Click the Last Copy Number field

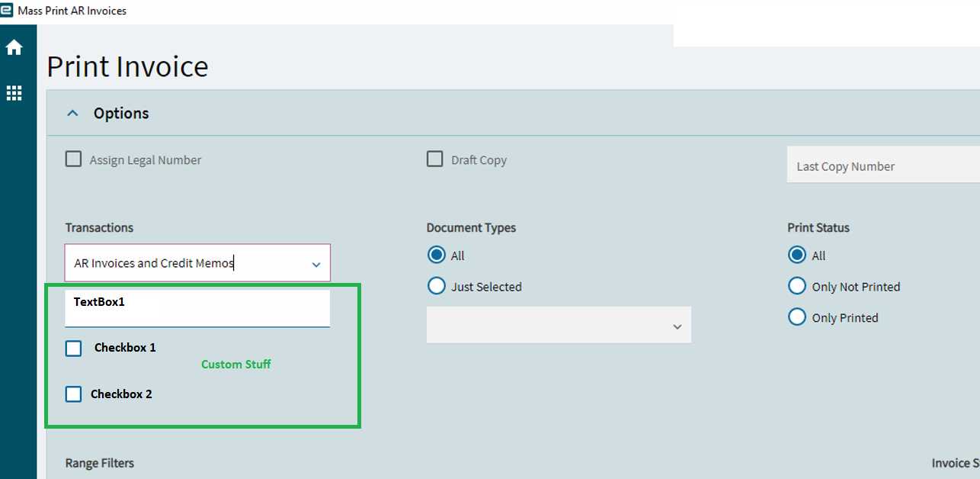(x=876, y=165)
